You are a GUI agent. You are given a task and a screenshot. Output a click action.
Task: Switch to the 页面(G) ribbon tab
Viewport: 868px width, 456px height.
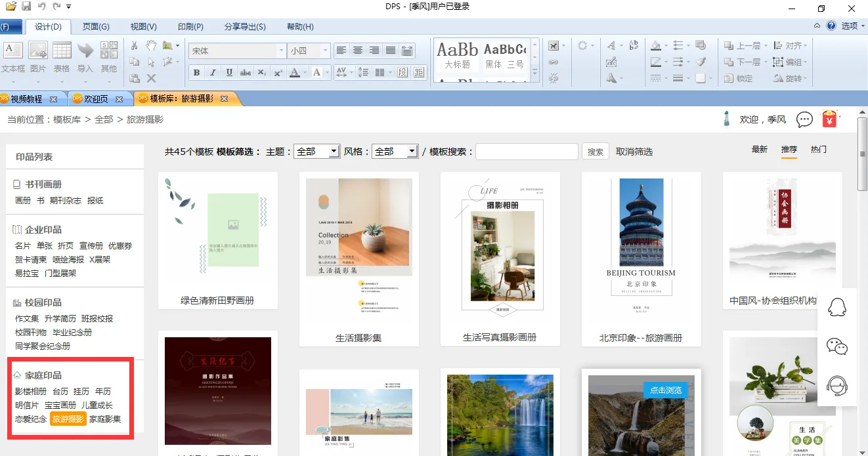click(x=96, y=27)
